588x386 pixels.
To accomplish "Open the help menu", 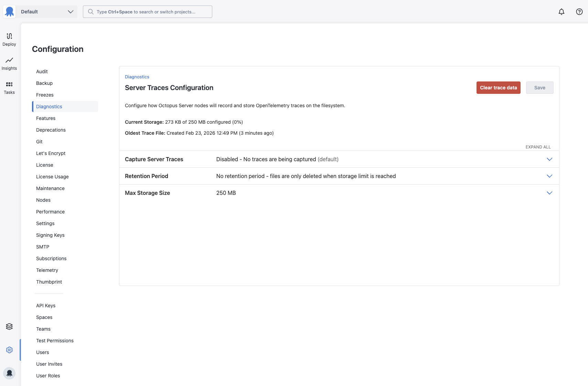I will point(579,11).
